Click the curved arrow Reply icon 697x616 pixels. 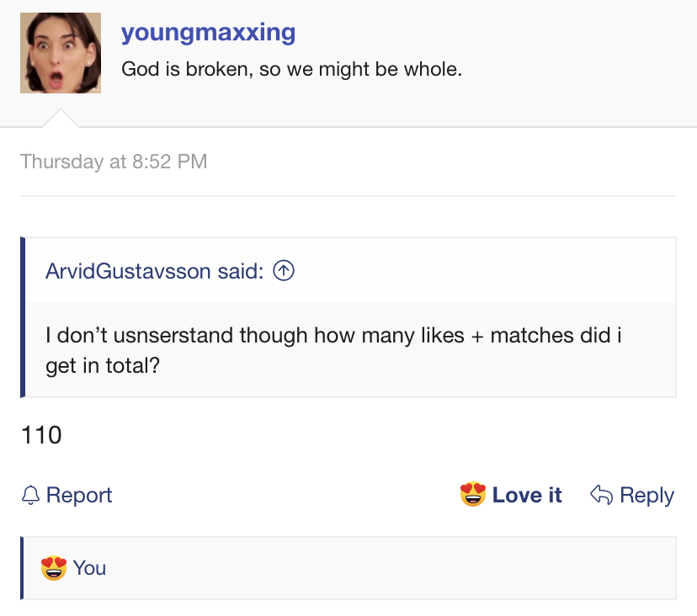(x=601, y=495)
